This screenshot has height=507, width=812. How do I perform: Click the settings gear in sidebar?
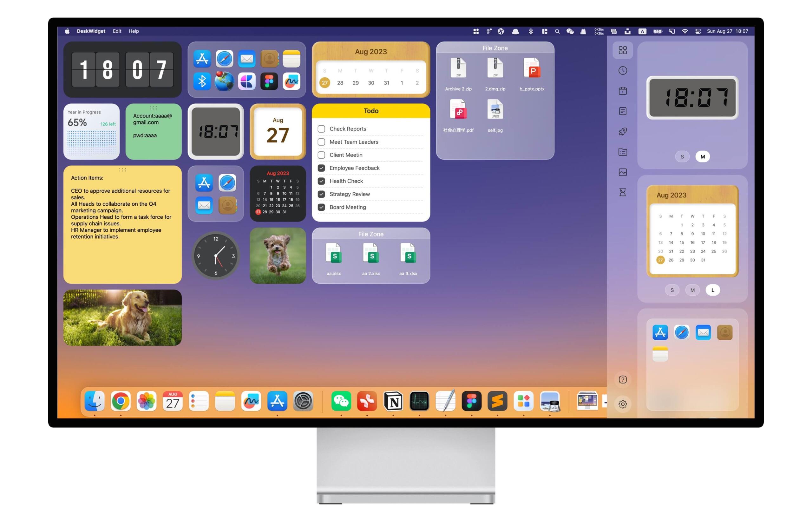(622, 404)
